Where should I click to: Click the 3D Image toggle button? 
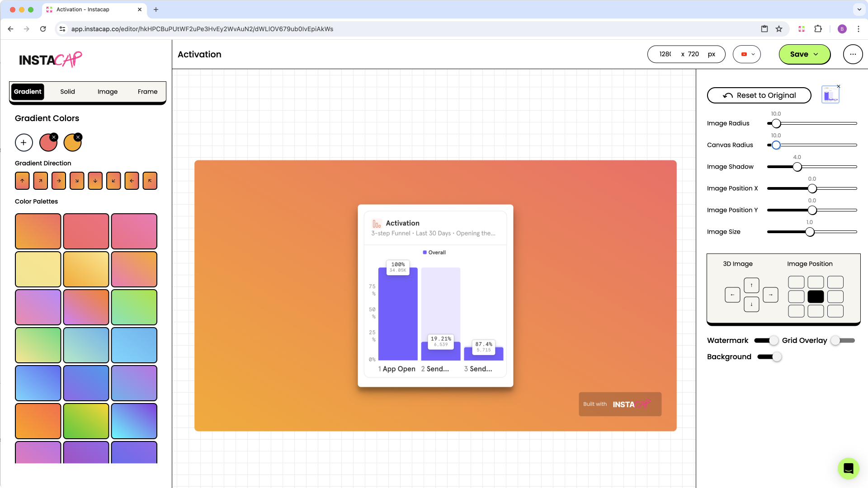pos(737,263)
